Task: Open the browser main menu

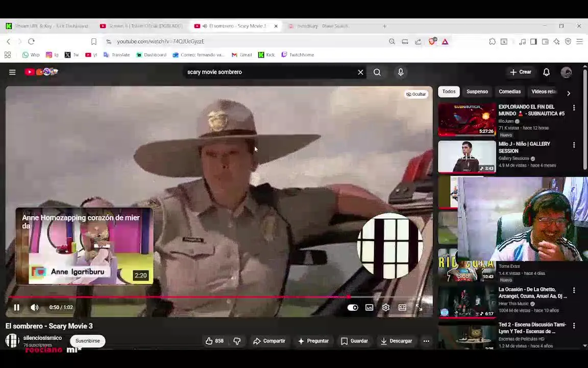Action: click(579, 41)
